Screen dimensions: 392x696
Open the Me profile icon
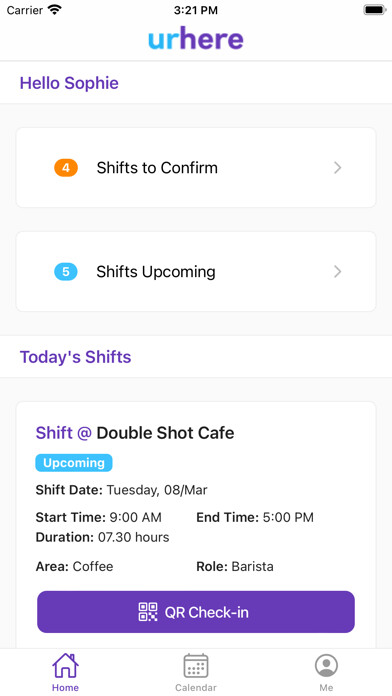[x=326, y=665]
